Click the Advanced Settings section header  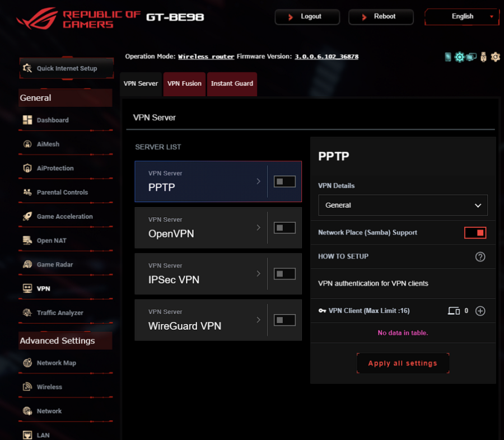click(66, 341)
